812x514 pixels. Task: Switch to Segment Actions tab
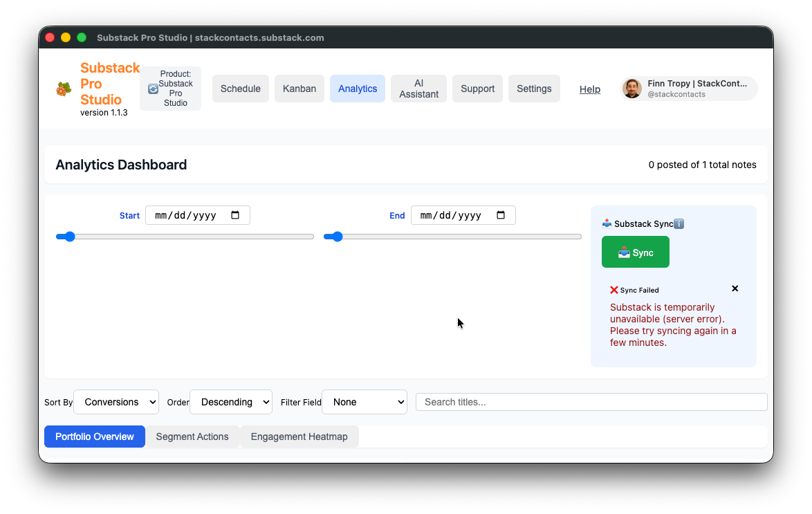tap(192, 437)
